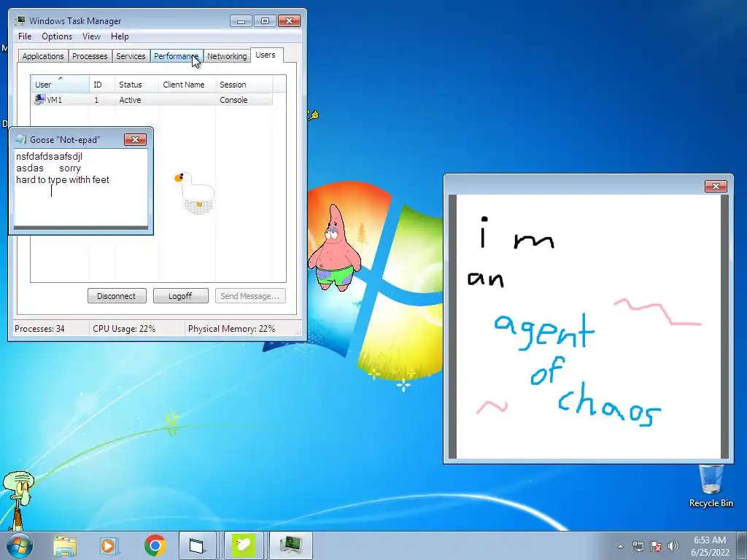Viewport: 747px width, 560px height.
Task: Sort by the User column header
Action: 60,85
